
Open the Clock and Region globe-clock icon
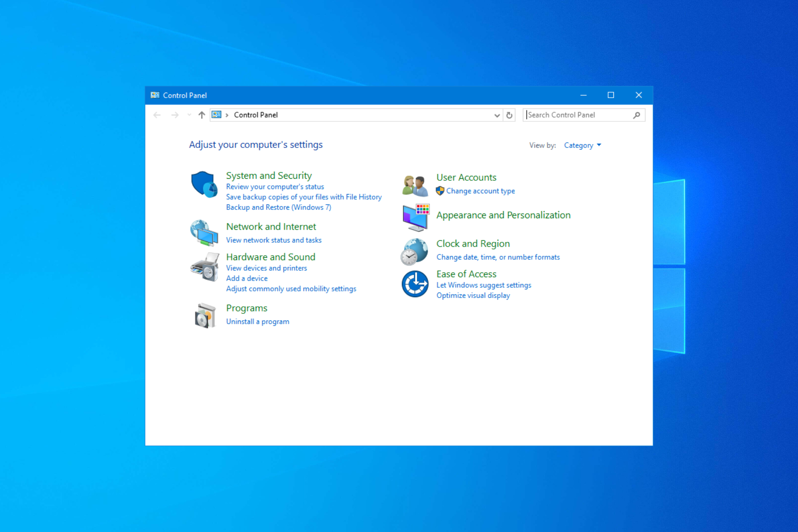tap(414, 251)
